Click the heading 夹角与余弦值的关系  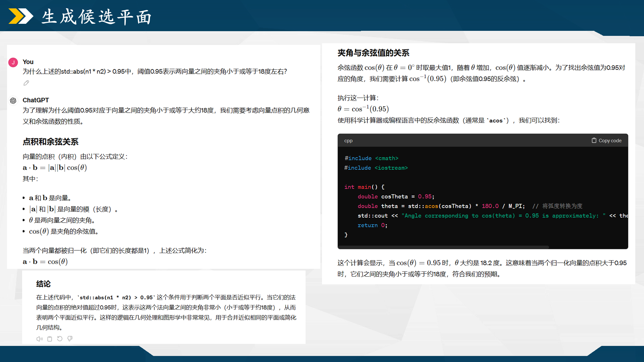pyautogui.click(x=373, y=53)
